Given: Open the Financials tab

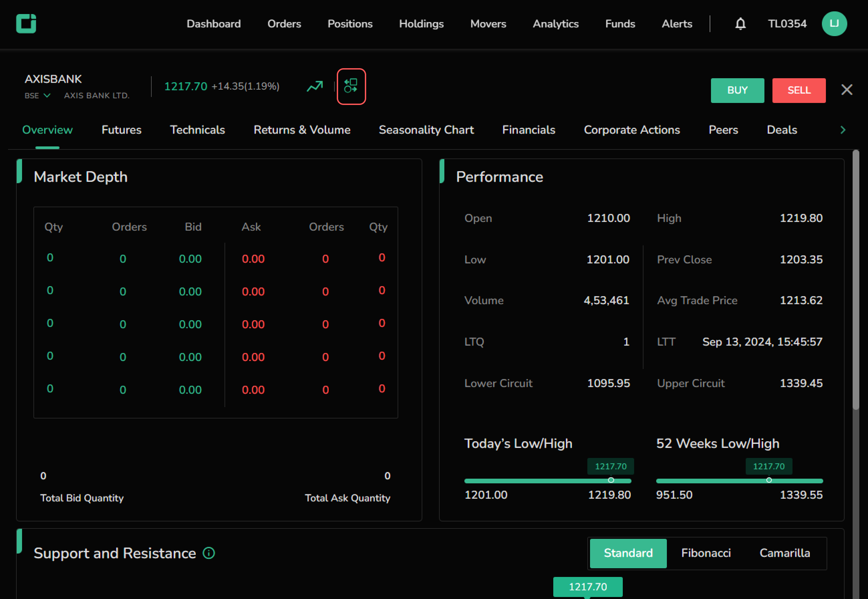Looking at the screenshot, I should [x=529, y=130].
